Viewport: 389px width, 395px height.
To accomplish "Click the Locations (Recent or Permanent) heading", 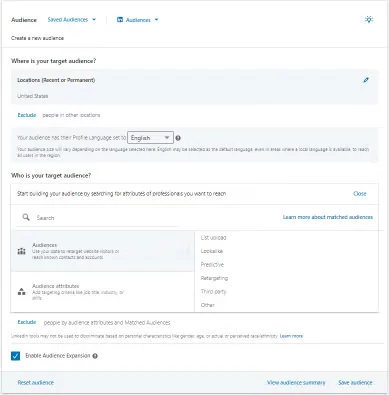I will (56, 80).
